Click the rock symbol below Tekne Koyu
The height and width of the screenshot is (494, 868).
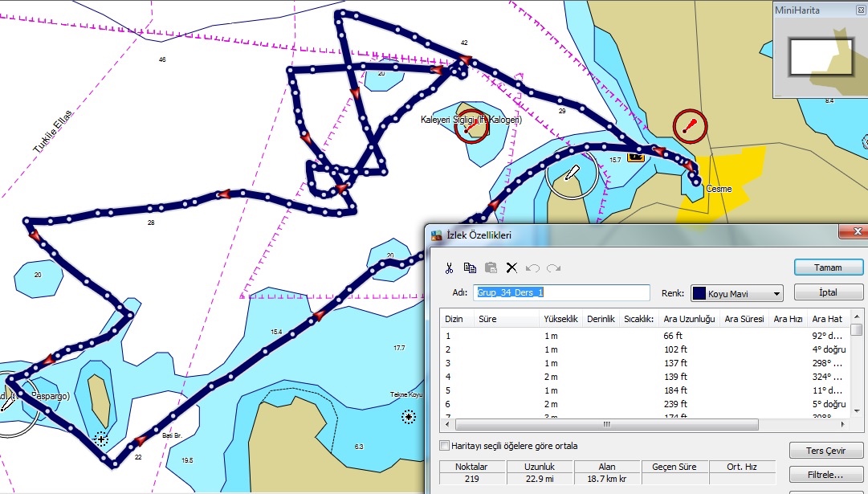409,417
